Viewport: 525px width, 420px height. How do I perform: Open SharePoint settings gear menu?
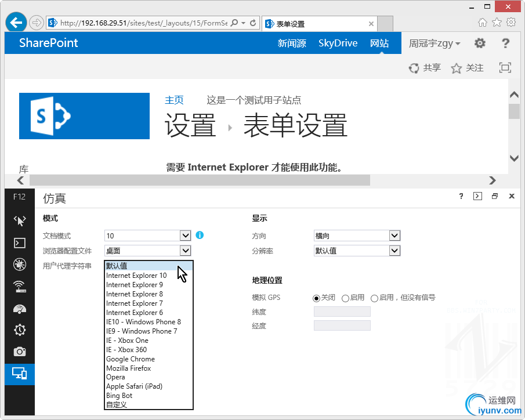[480, 43]
